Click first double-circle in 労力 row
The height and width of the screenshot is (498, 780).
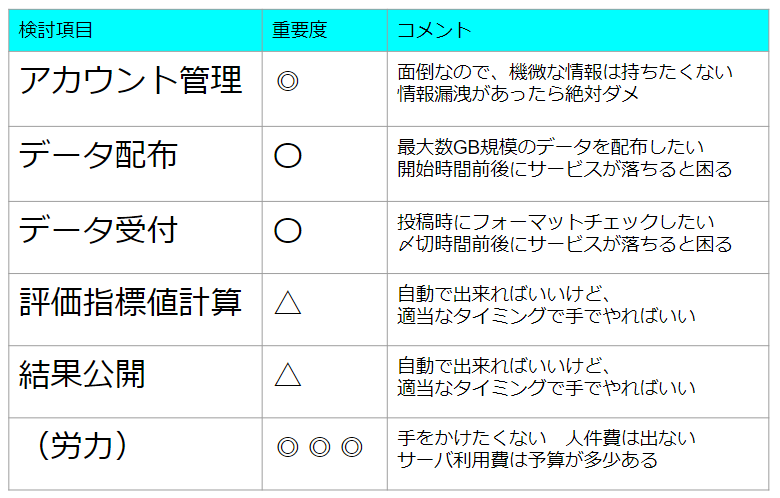(287, 447)
